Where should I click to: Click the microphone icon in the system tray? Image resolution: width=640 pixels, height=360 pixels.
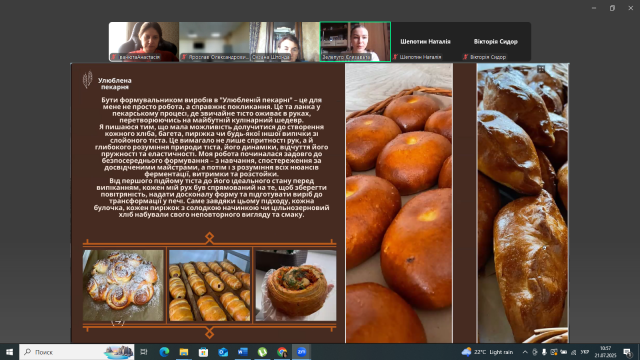point(544,352)
